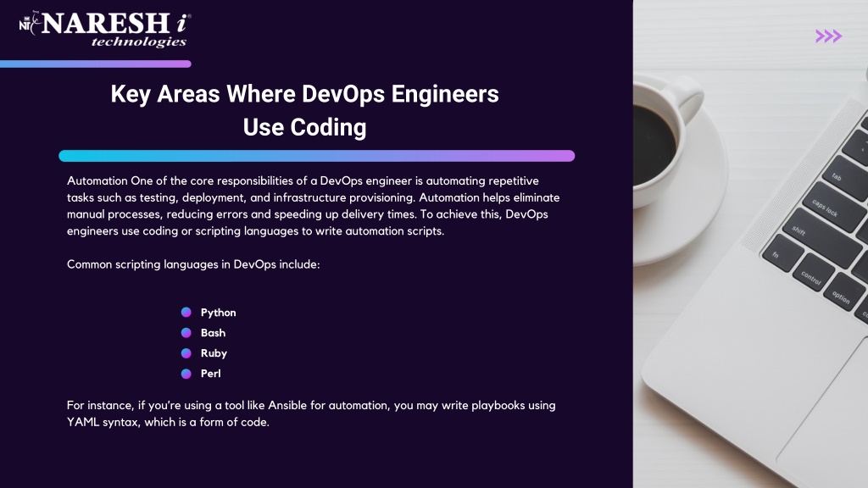Click the bullet dot beside Bash
The image size is (868, 488).
[x=186, y=333]
